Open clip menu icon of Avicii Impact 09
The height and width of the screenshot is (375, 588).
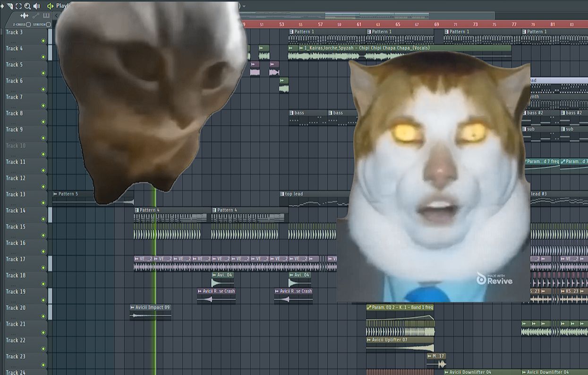pos(132,307)
